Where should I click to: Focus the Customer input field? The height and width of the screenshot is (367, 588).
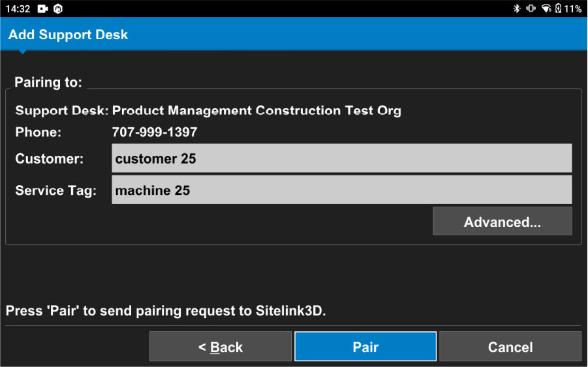341,158
